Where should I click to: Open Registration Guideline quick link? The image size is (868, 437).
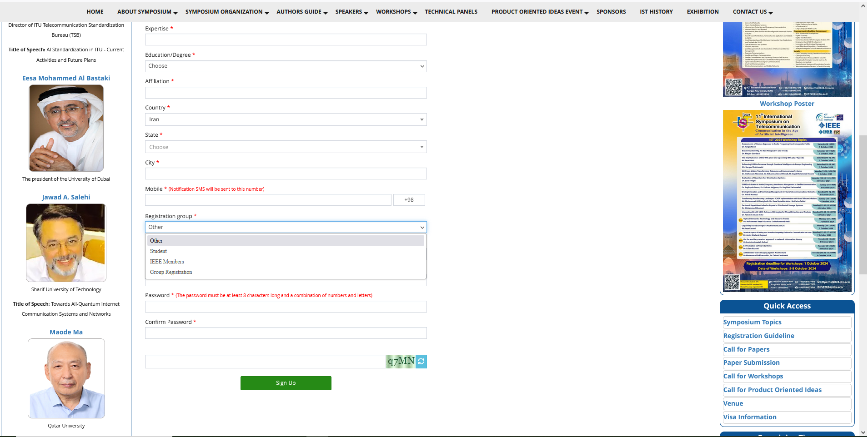[x=759, y=336]
